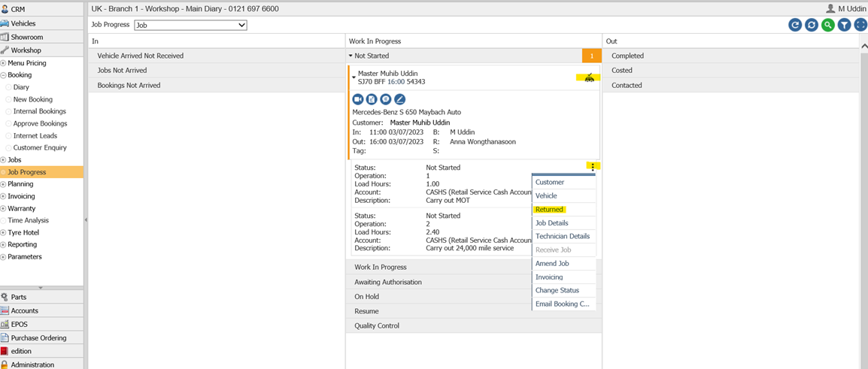Open the Job Progress dropdown showing Job

pos(190,25)
